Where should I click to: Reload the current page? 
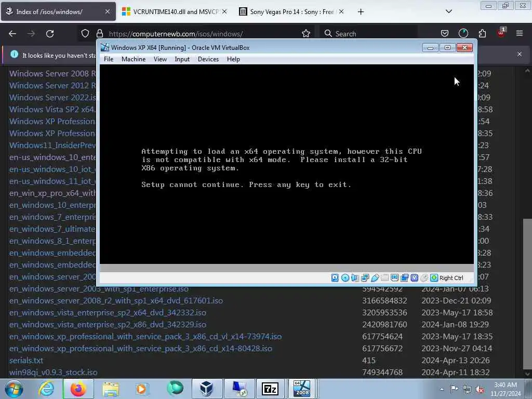click(50, 34)
